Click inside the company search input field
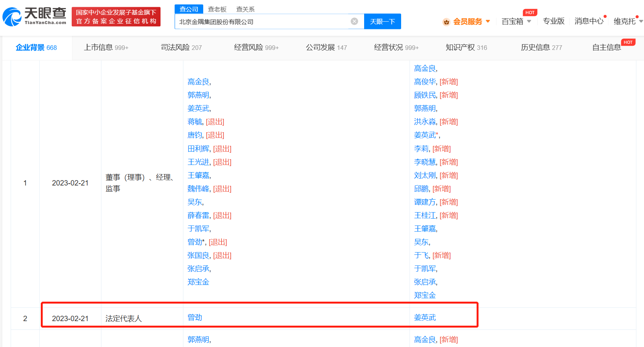This screenshot has width=644, height=347. click(267, 21)
